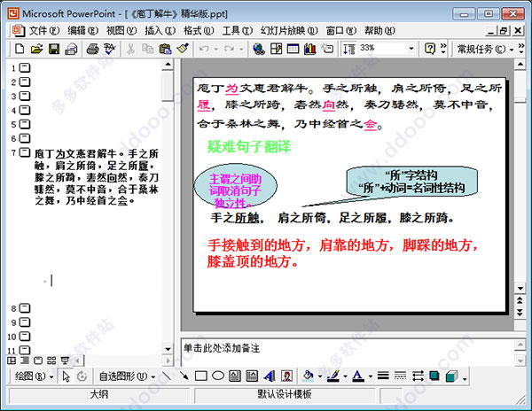Select the Rectangle drawing tool
This screenshot has width=532, height=411.
201,376
